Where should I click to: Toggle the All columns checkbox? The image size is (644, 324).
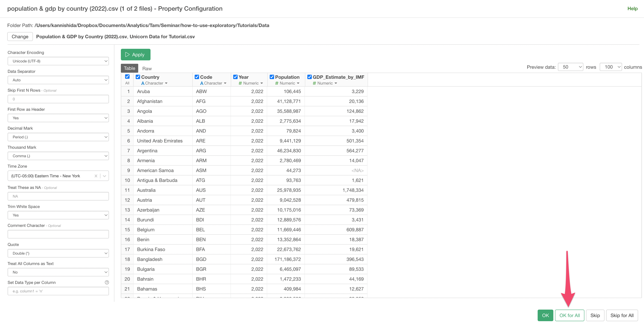tap(127, 77)
